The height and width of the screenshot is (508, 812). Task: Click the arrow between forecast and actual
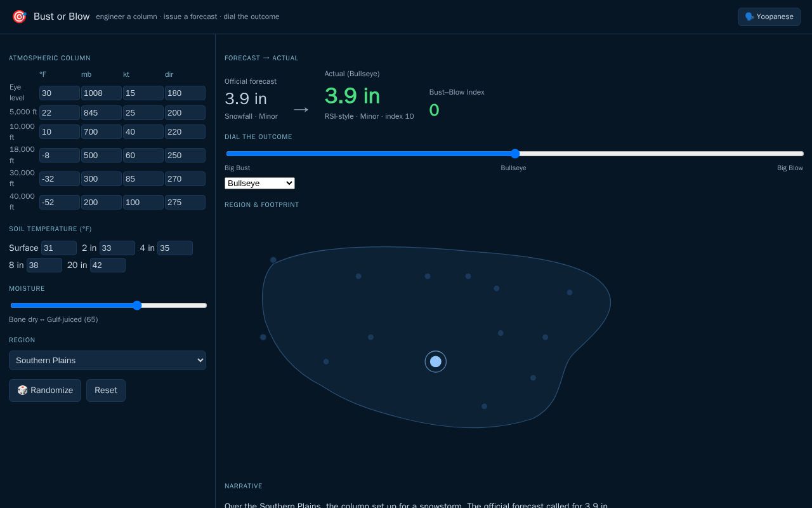pos(301,110)
